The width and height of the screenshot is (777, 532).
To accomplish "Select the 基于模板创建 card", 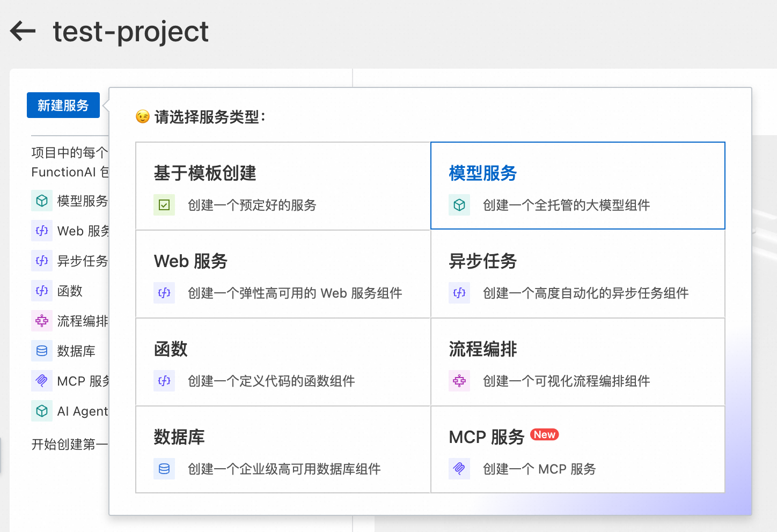I will pyautogui.click(x=283, y=186).
